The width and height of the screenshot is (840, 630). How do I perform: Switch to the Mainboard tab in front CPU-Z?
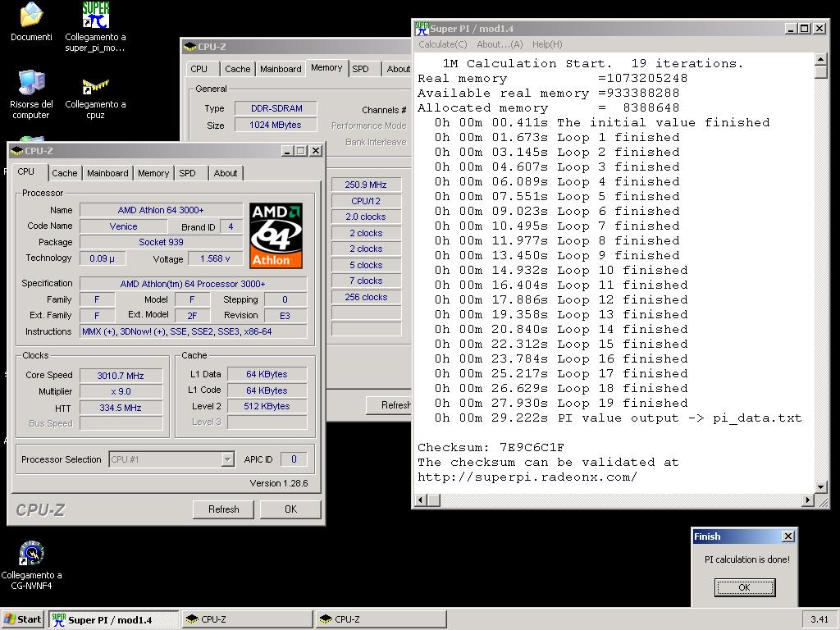pos(107,173)
